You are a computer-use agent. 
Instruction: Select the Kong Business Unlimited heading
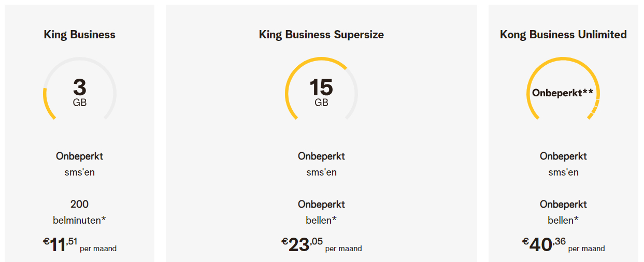pyautogui.click(x=563, y=35)
